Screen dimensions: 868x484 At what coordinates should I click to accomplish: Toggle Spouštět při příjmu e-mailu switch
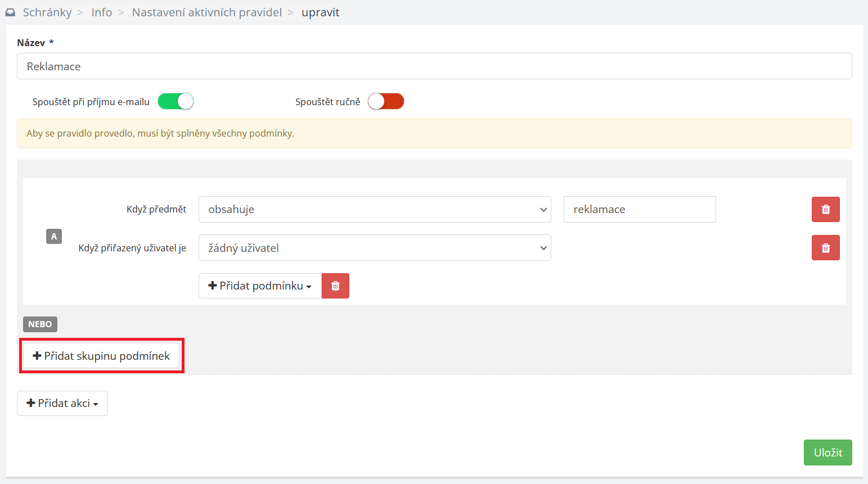tap(176, 102)
